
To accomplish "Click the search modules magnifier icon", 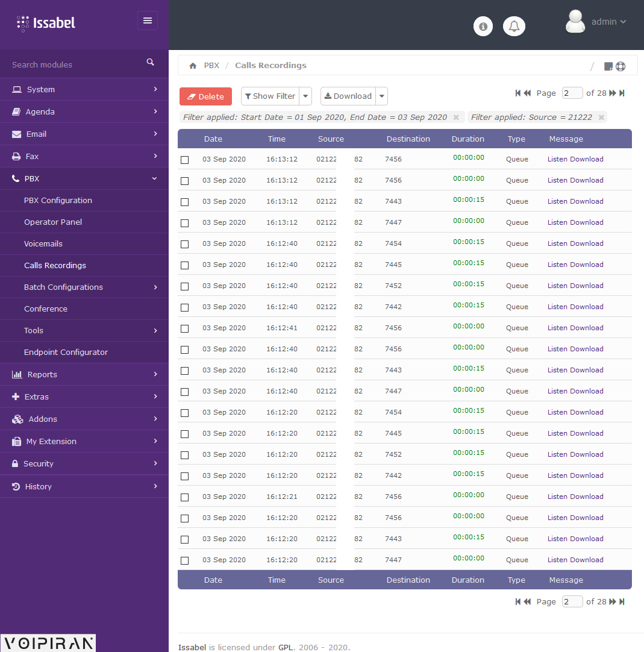I will pyautogui.click(x=151, y=62).
